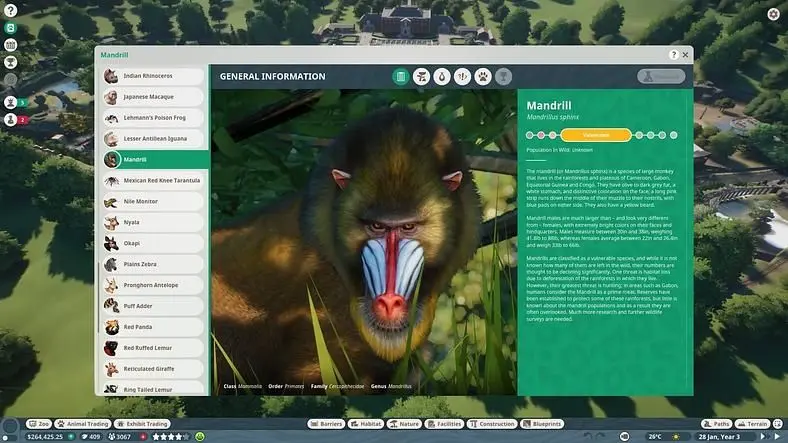Open the Terrain tool
Viewport: 788px width, 443px height.
(x=752, y=424)
